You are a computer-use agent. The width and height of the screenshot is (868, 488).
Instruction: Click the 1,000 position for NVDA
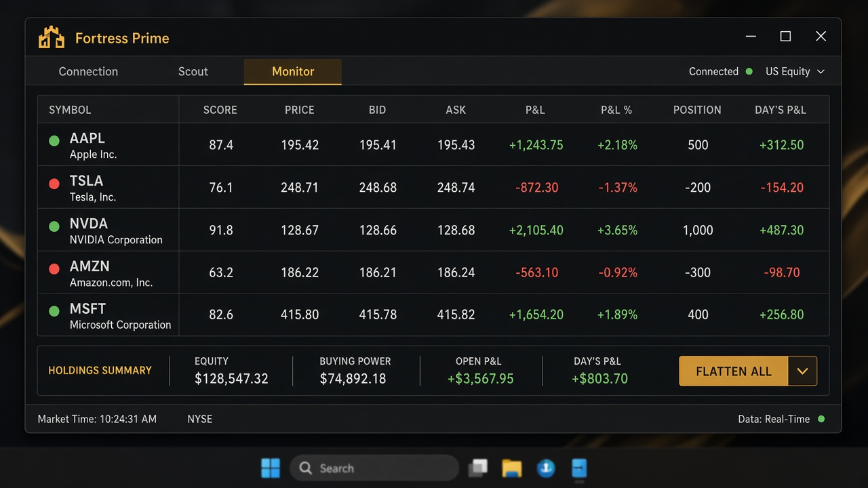click(x=698, y=230)
